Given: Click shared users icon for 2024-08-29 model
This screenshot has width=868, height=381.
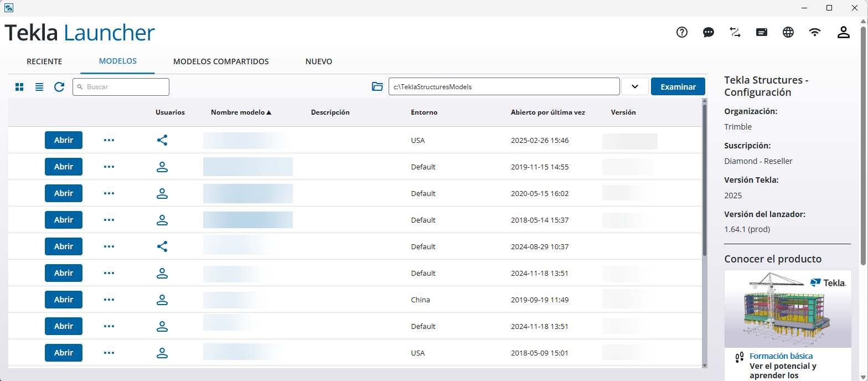Looking at the screenshot, I should click(x=162, y=246).
